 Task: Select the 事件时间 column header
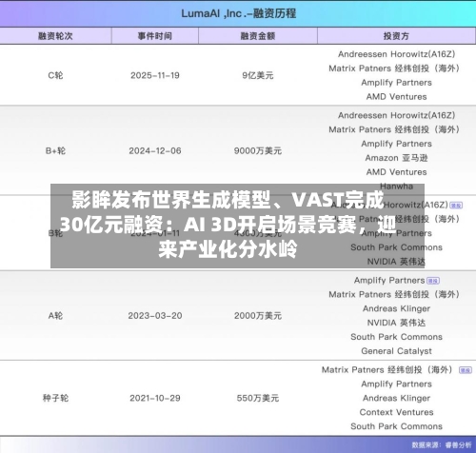(x=155, y=36)
